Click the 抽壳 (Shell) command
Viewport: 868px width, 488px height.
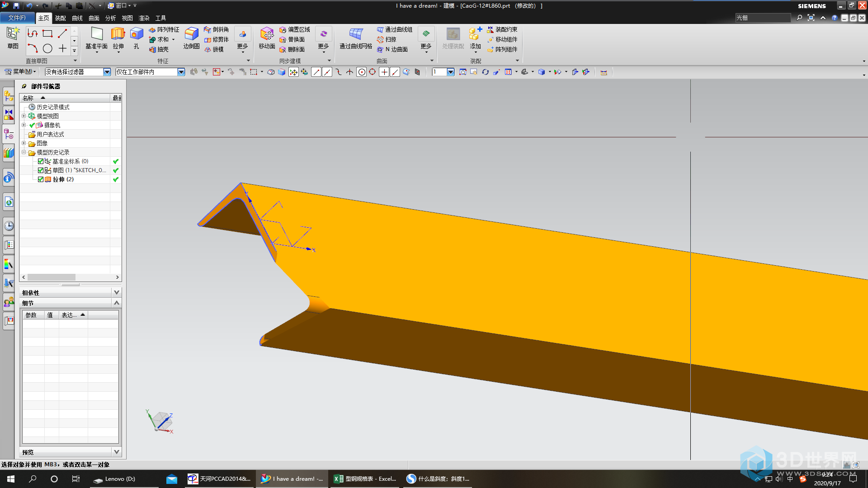(159, 49)
